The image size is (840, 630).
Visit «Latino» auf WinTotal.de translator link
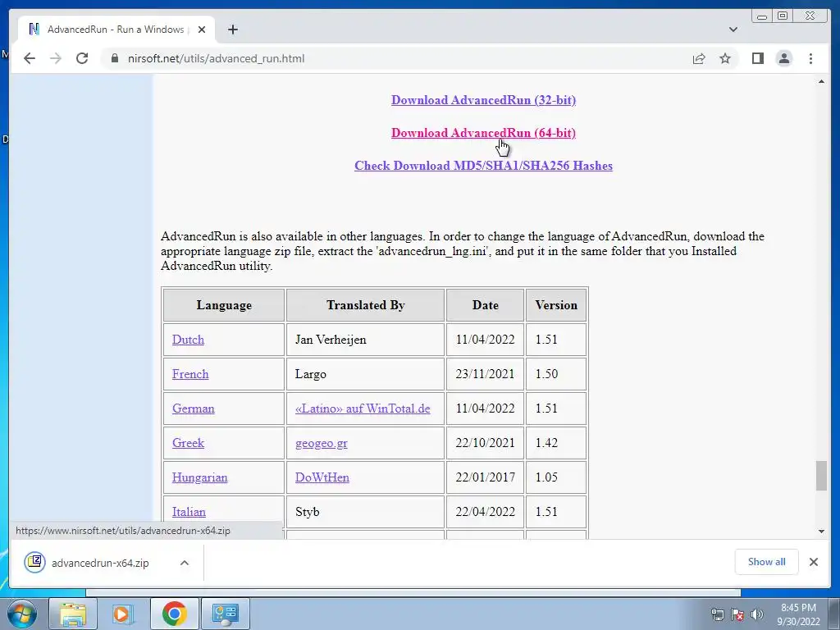tap(363, 409)
